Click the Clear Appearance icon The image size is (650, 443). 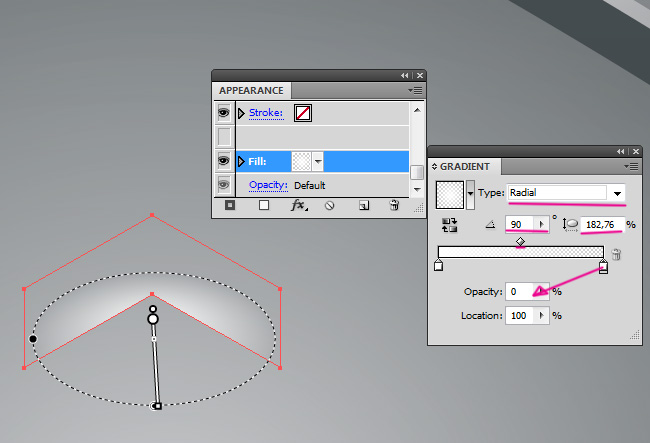[329, 205]
